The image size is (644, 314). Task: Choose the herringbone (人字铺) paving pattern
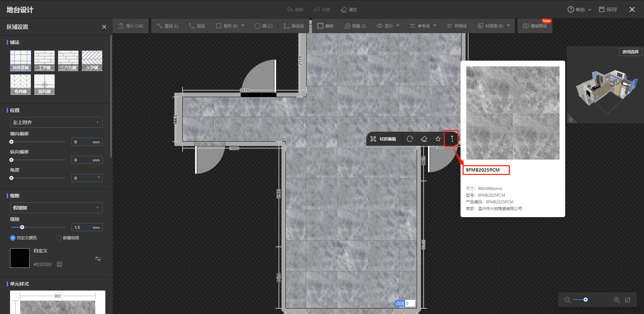(x=92, y=61)
